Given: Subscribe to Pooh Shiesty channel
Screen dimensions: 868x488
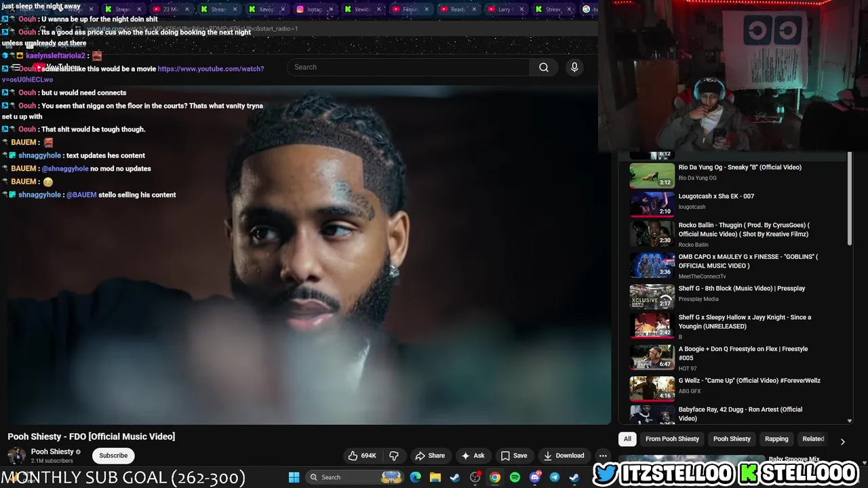Looking at the screenshot, I should tap(113, 455).
